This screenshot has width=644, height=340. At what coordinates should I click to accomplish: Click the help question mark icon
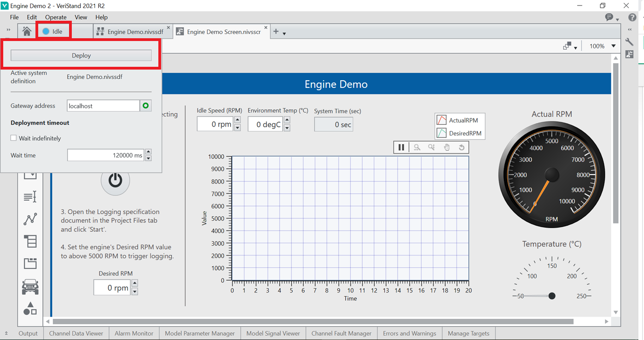coord(632,18)
